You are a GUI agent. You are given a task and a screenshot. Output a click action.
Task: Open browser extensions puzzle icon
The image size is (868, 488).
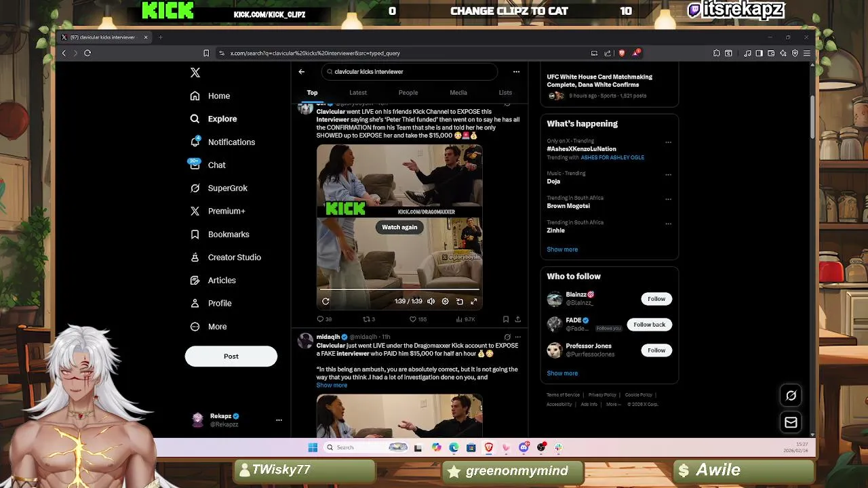[717, 53]
